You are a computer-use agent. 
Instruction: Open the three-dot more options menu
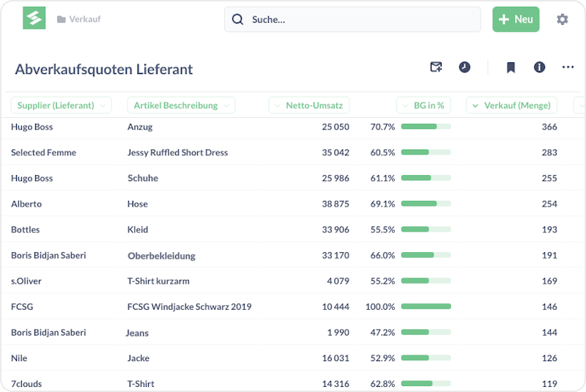[x=568, y=67]
